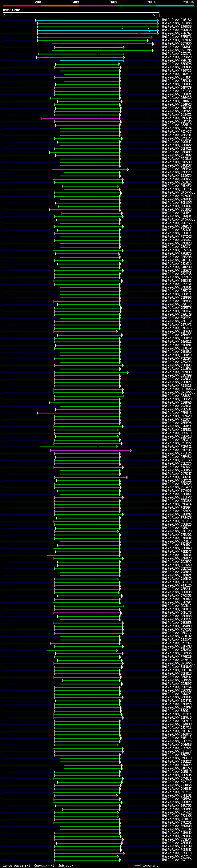This screenshot has width=197, height=868.
Task: Select the UniRef100_O66439 label
Action: pos(177,98)
